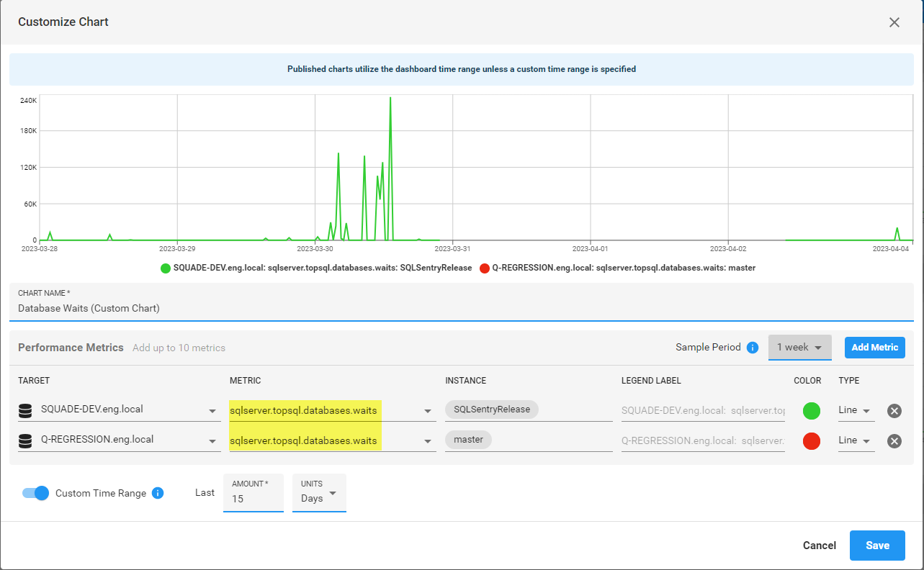The image size is (924, 570).
Task: Select the master instance chip
Action: click(x=469, y=440)
